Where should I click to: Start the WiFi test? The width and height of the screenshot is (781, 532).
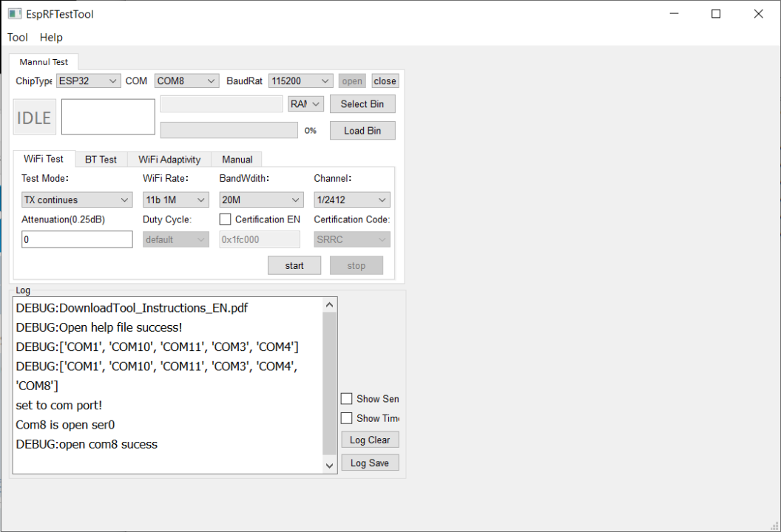[x=294, y=265]
